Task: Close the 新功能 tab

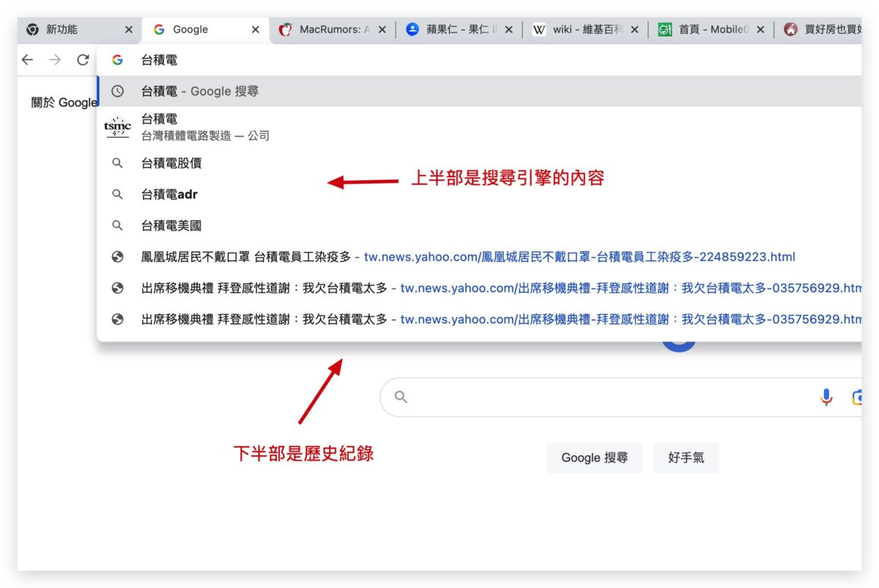Action: (x=129, y=30)
